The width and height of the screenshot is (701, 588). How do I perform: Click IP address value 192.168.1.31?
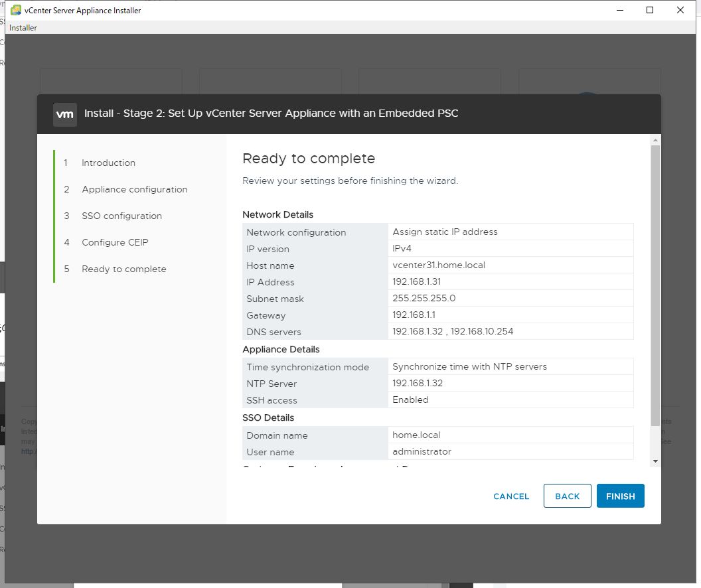click(416, 281)
